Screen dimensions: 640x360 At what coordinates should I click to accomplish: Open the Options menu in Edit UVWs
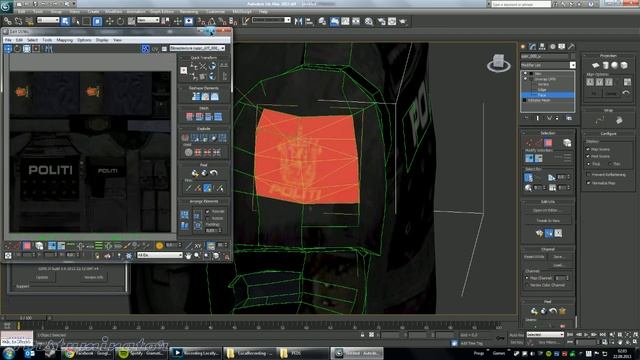pos(84,40)
